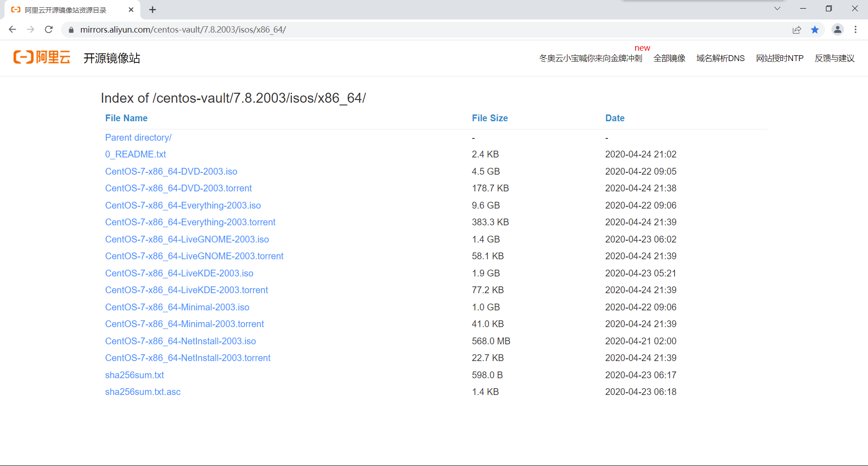Image resolution: width=868 pixels, height=466 pixels.
Task: Open a new browser tab
Action: tap(152, 10)
